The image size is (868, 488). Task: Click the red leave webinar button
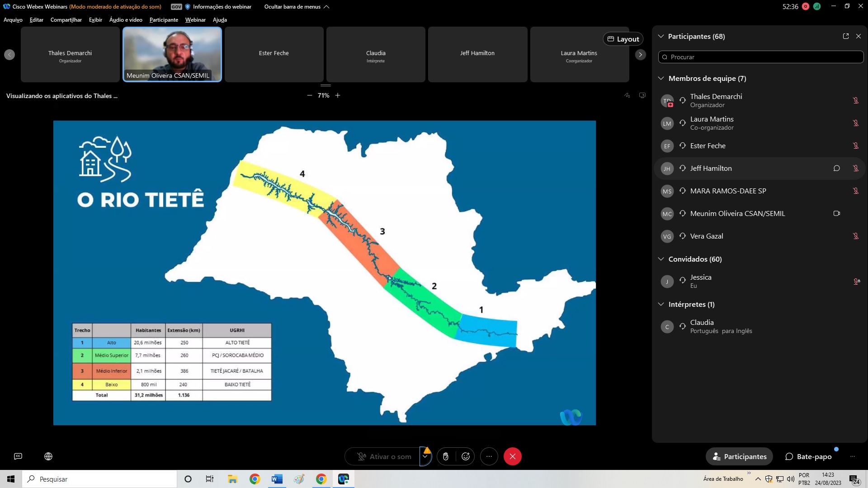pos(512,456)
